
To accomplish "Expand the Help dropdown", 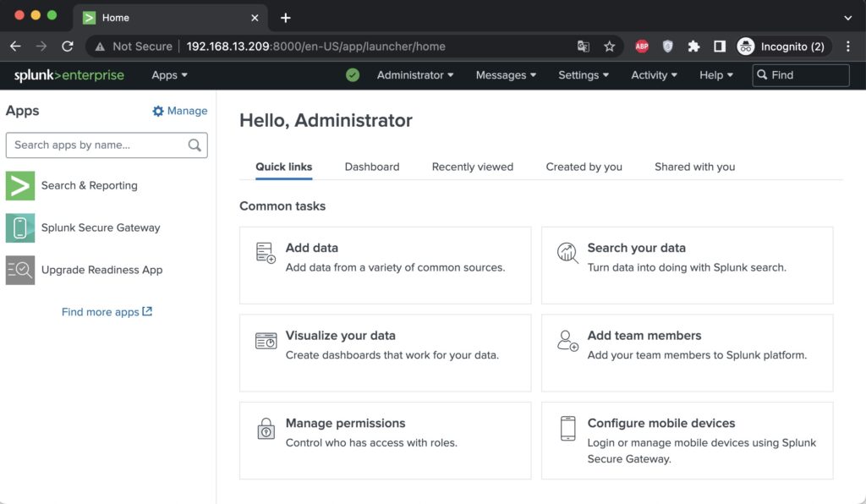I will coord(715,75).
